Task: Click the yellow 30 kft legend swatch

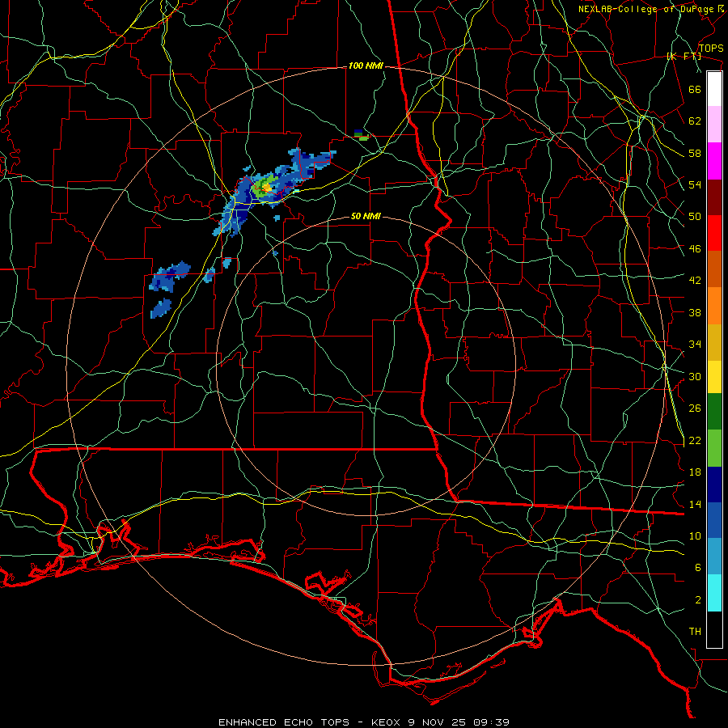Action: click(714, 376)
